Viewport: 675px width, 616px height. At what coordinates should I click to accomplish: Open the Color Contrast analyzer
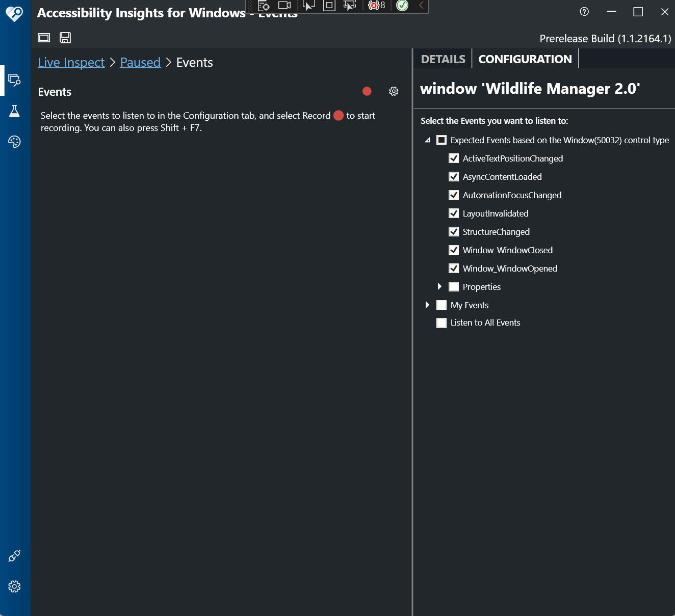coord(14,142)
